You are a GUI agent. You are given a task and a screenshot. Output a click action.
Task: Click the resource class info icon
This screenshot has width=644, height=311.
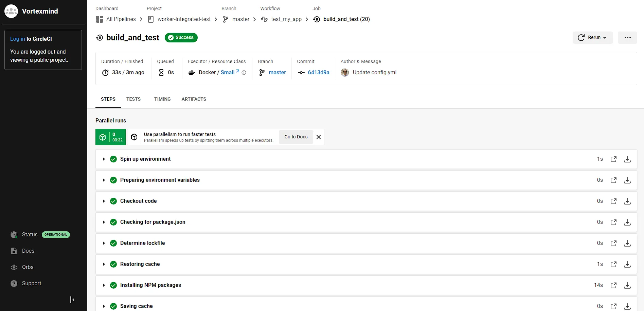click(x=244, y=73)
